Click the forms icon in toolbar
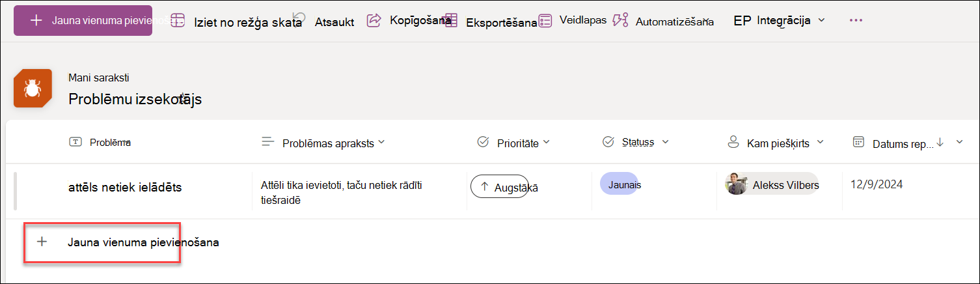Viewport: 980px width, 284px height. 545,21
